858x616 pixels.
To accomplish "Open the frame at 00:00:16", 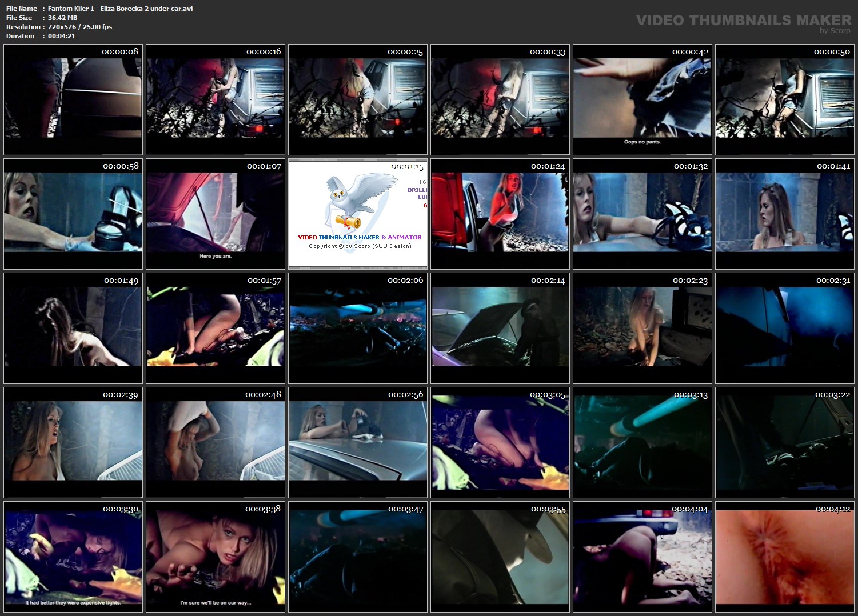I will point(216,99).
